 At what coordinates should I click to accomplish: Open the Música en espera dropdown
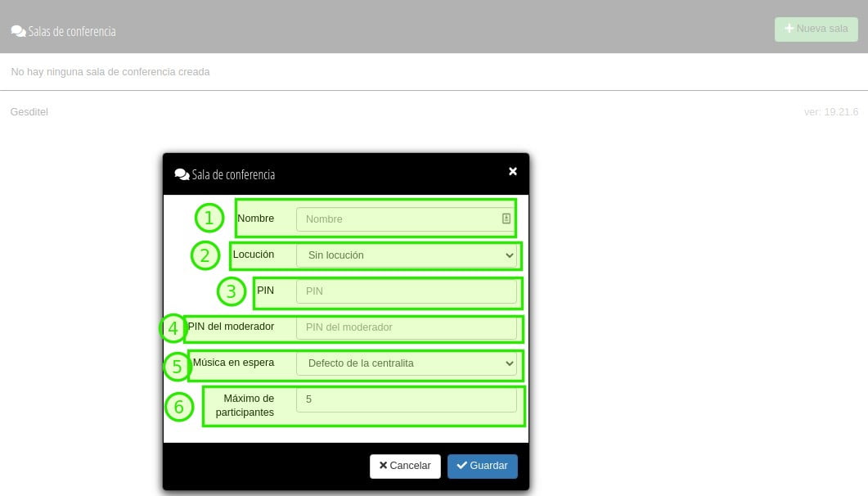407,363
